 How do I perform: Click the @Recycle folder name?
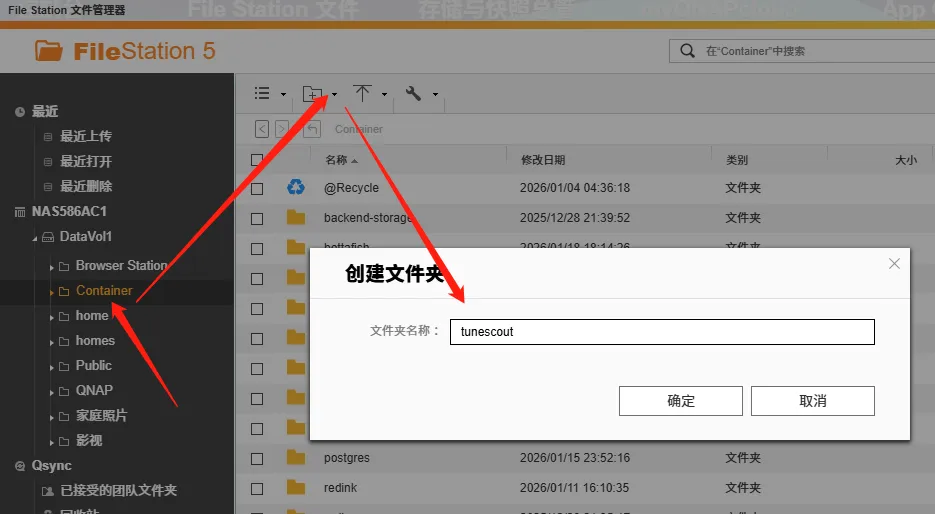click(x=351, y=188)
